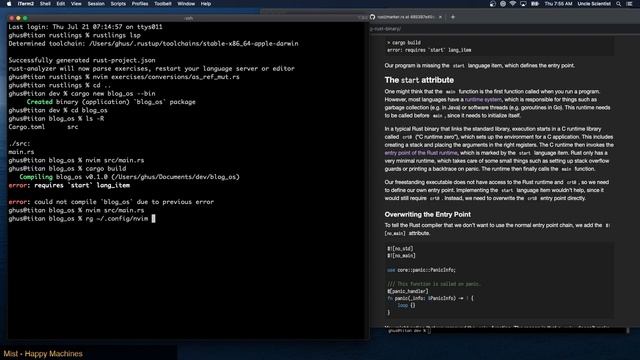
Task: Click the '#![no_main]' code line
Action: [401, 256]
